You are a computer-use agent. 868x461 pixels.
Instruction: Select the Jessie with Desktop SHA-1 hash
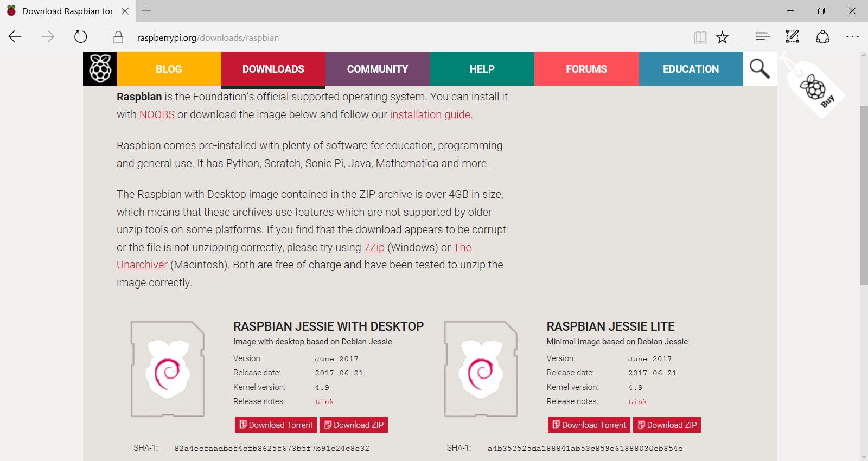pos(272,449)
